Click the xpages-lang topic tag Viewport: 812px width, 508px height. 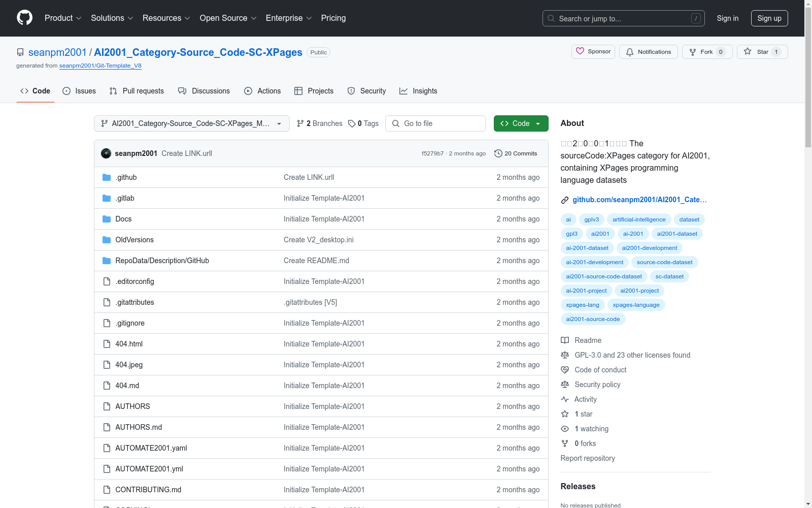(582, 305)
